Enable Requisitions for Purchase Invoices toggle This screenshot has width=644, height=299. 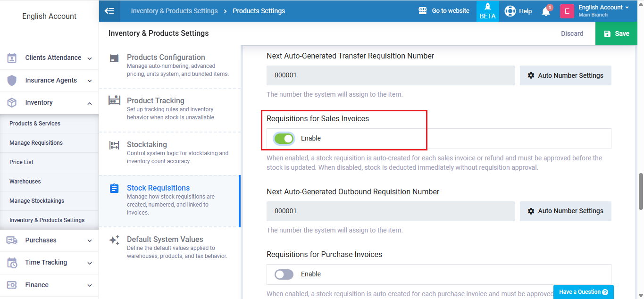284,274
